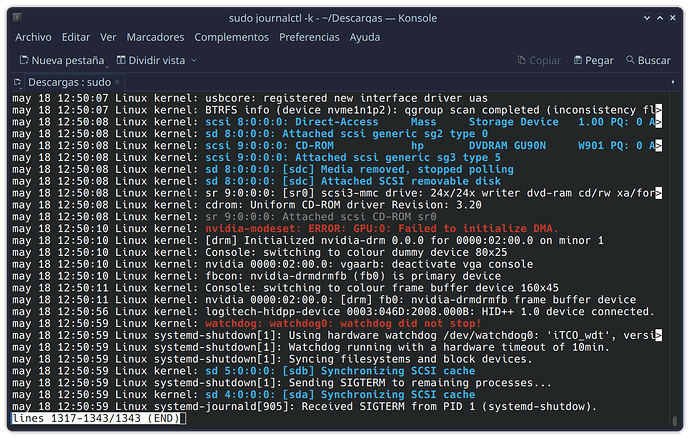Click the 'usbcore: registered new interface driver uas' line
Viewport: 690px width, 438px height.
click(250, 98)
